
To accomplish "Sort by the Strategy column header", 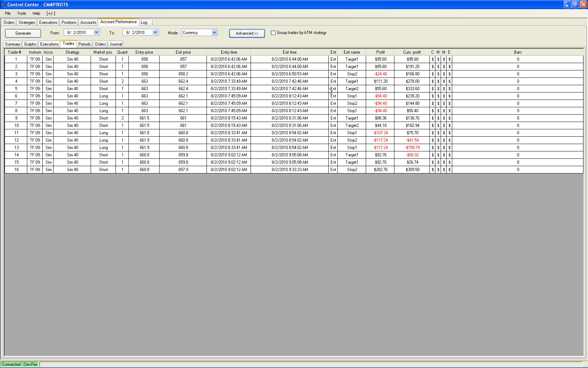I will click(72, 52).
